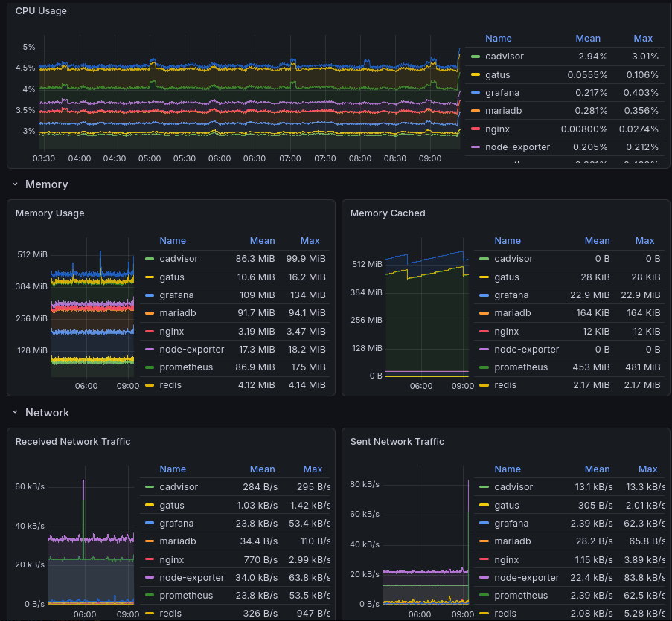The width and height of the screenshot is (672, 621).
Task: Sort CPU Usage legend by Max
Action: (643, 39)
